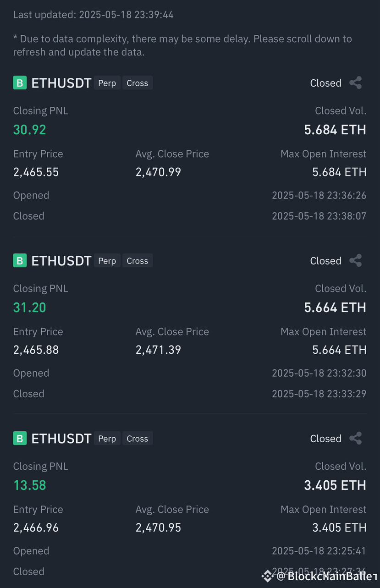Click Cross tag on the first ETHUSDT card
Viewport: 380px width, 588px height.
point(138,83)
